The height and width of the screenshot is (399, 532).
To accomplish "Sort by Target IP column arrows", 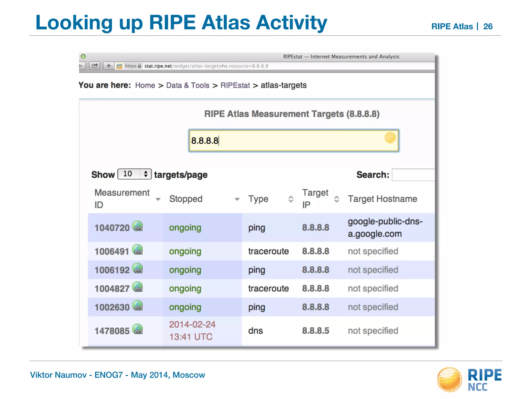I will pyautogui.click(x=336, y=199).
